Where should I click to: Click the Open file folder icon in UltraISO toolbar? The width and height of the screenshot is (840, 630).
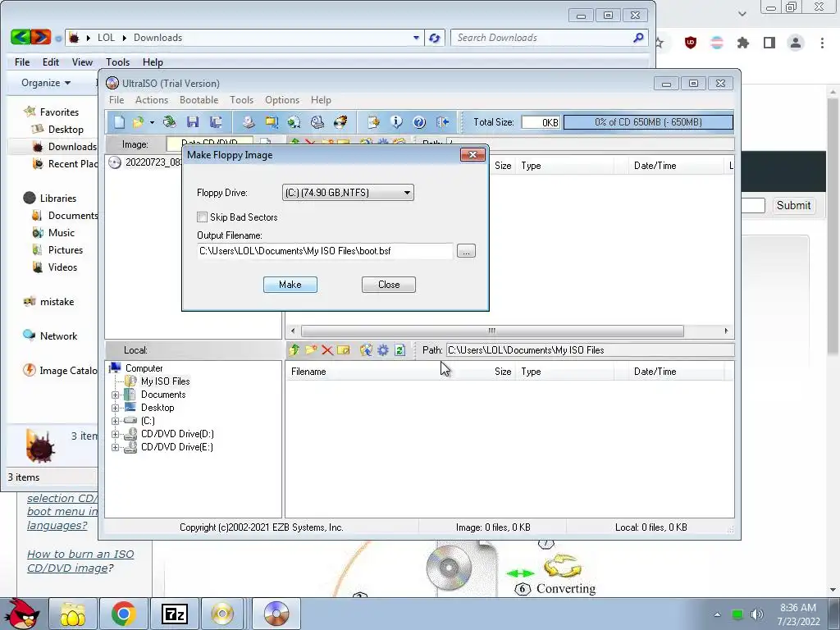click(x=138, y=122)
